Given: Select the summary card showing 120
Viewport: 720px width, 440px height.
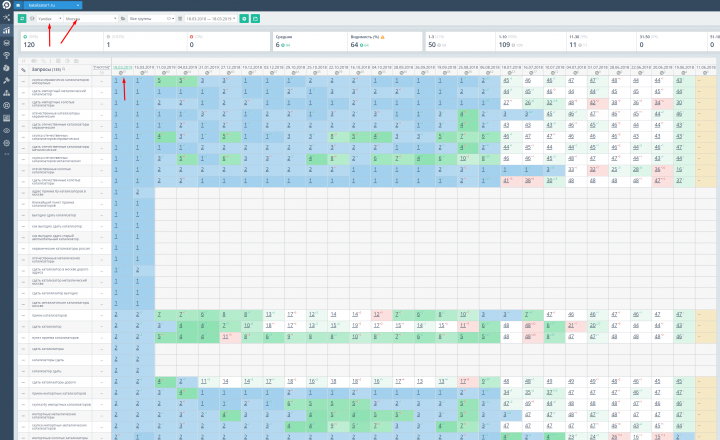Looking at the screenshot, I should 62,41.
